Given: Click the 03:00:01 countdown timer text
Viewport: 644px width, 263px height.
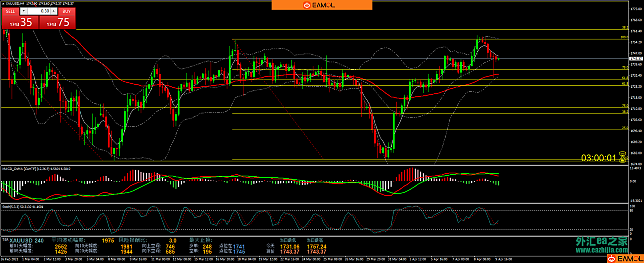Looking at the screenshot, I should (599, 158).
